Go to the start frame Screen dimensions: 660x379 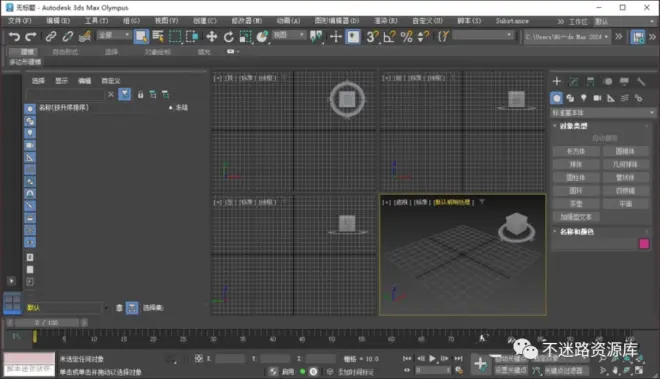407,359
